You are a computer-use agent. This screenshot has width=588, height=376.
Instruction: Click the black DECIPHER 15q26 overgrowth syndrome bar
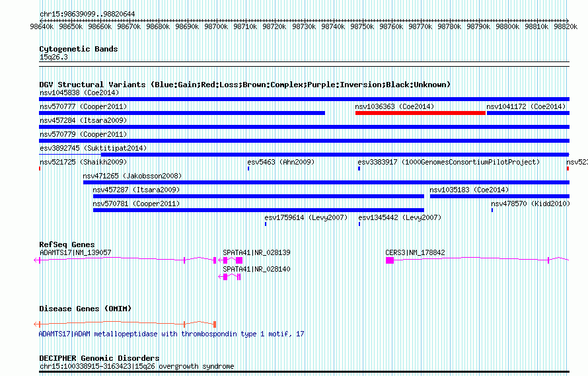304,372
